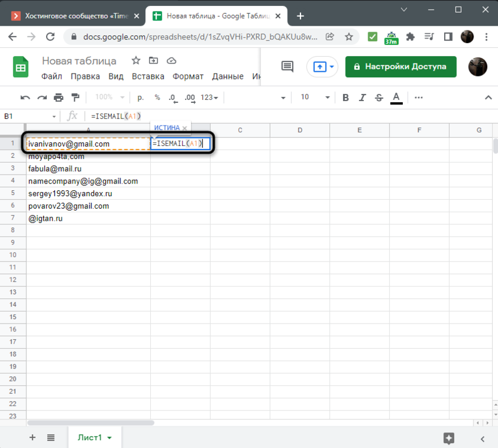The width and height of the screenshot is (498, 448).
Task: Click the Undo arrow in the toolbar
Action: pyautogui.click(x=25, y=97)
